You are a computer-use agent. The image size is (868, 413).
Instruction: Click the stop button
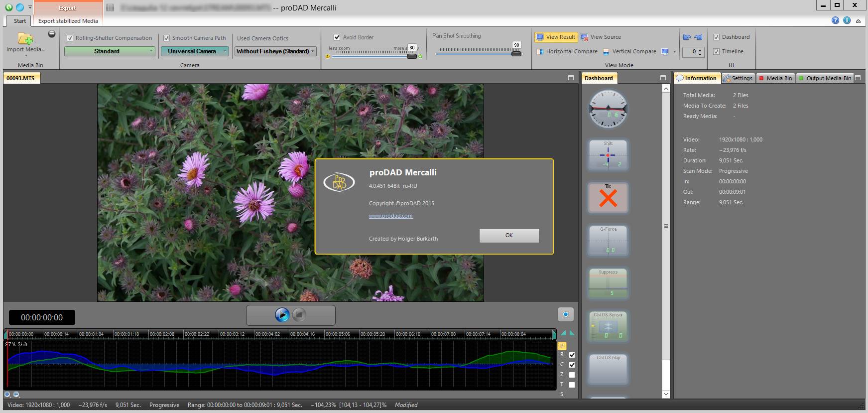299,315
